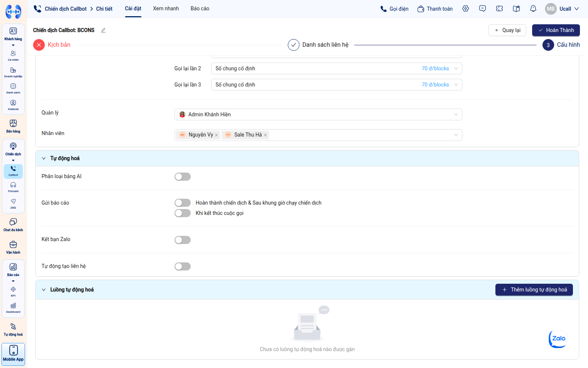Open the Quản lý Admin Khánh Hiền dropdown
This screenshot has width=588, height=368.
318,114
